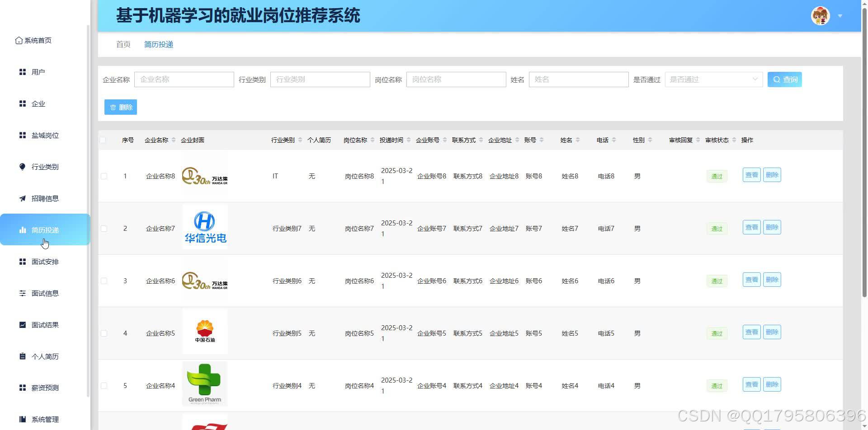Viewport: 868px width, 430px height.
Task: Click the Green Pharm cover thumbnail
Action: click(205, 384)
